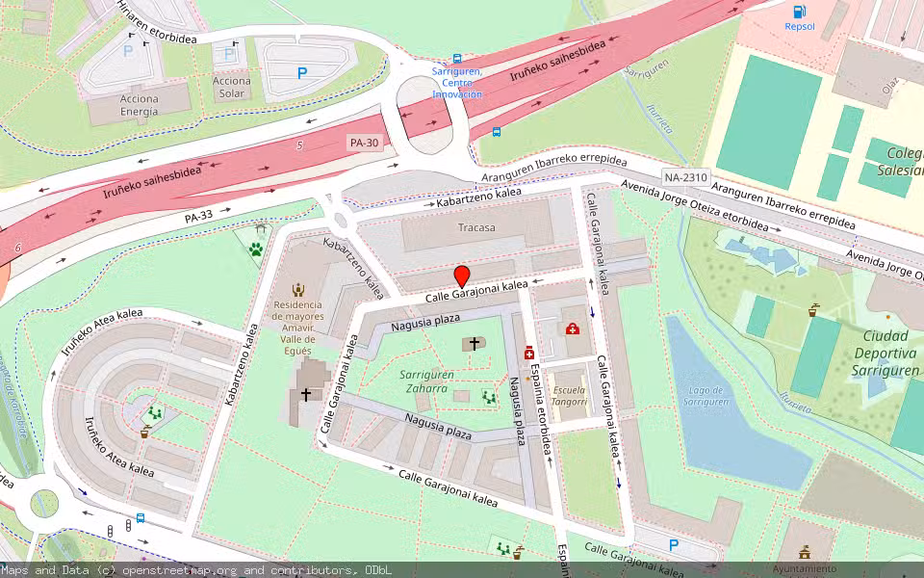Select the church cross icon in Nagusia plaza
This screenshot has width=924, height=578.
pyautogui.click(x=475, y=343)
